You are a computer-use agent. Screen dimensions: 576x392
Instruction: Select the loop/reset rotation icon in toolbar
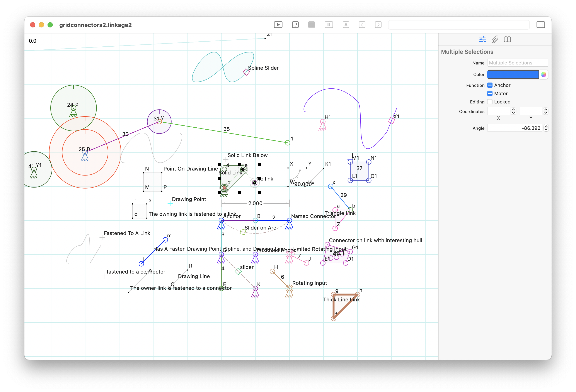(x=295, y=25)
